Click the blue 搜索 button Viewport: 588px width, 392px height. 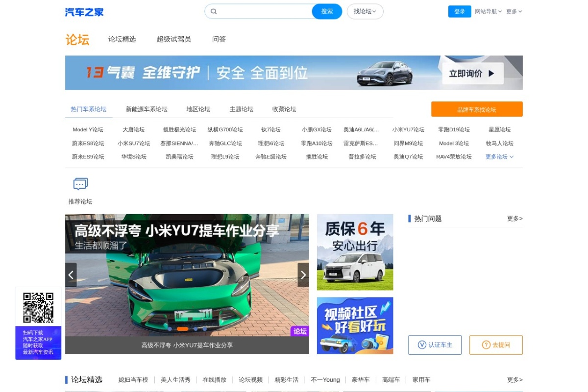[327, 11]
